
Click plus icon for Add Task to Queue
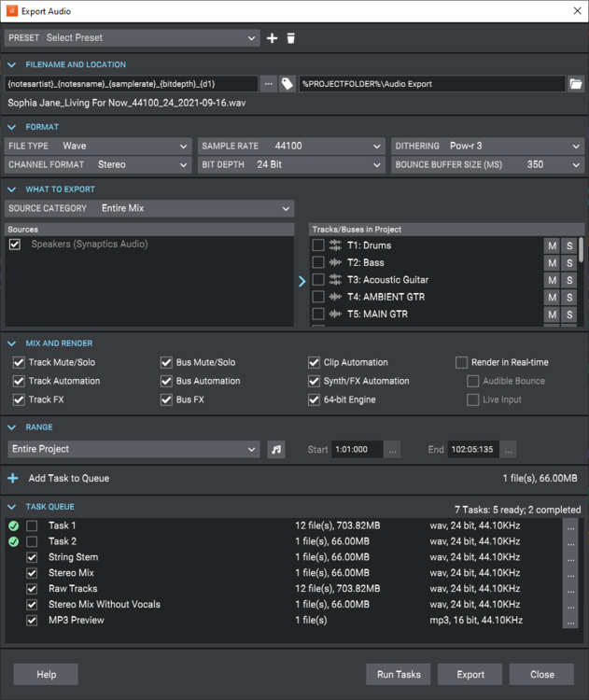coord(13,479)
